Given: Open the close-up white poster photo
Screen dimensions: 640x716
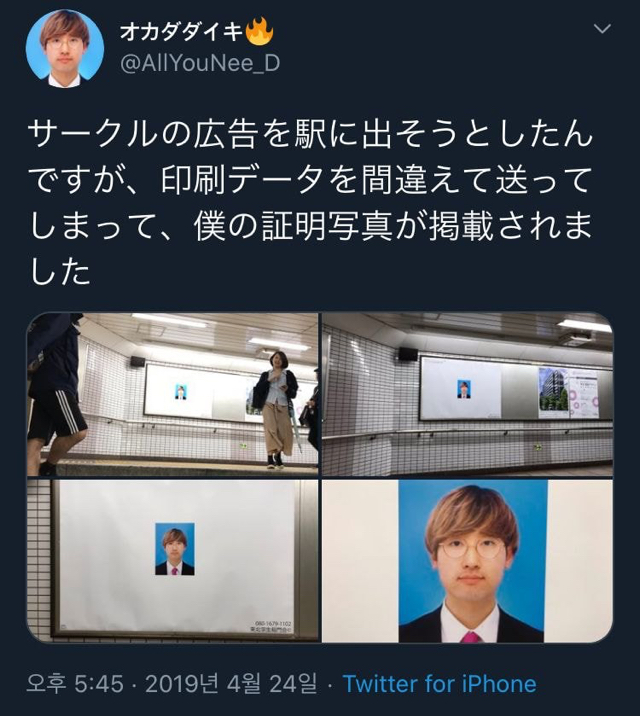Looking at the screenshot, I should coord(173,561).
